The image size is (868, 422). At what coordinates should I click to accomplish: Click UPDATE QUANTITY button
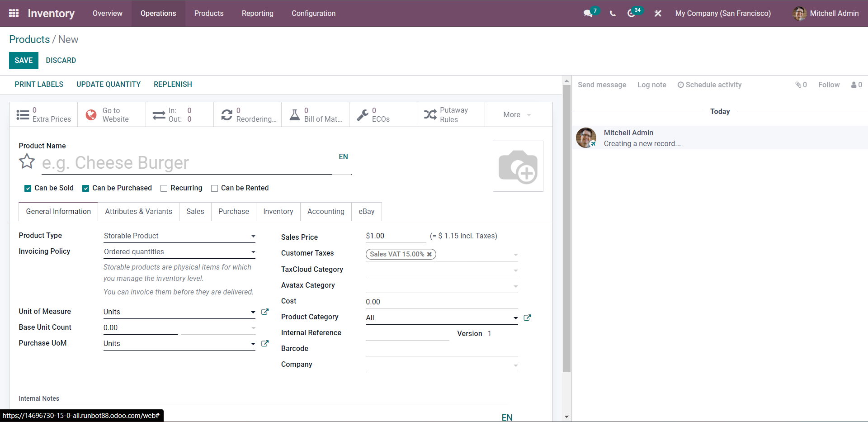pos(108,84)
